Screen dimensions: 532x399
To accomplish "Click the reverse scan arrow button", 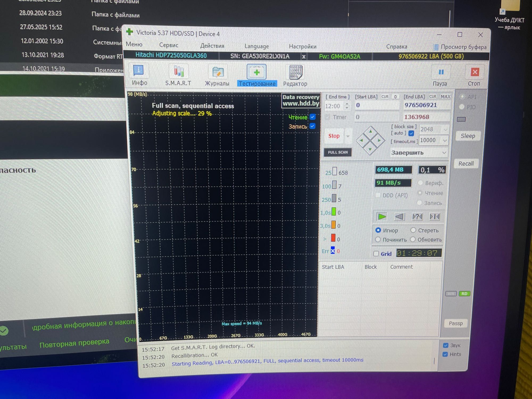I will tap(399, 217).
